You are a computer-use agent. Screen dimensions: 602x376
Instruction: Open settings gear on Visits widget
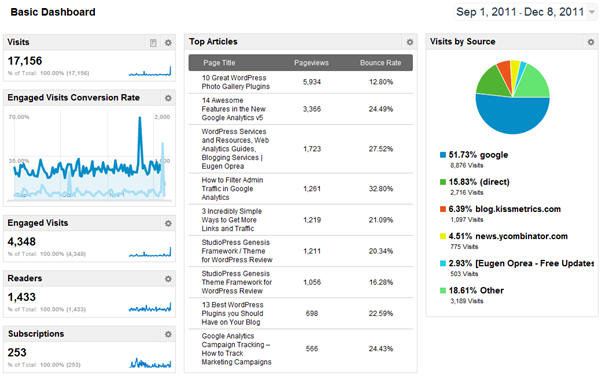point(168,43)
